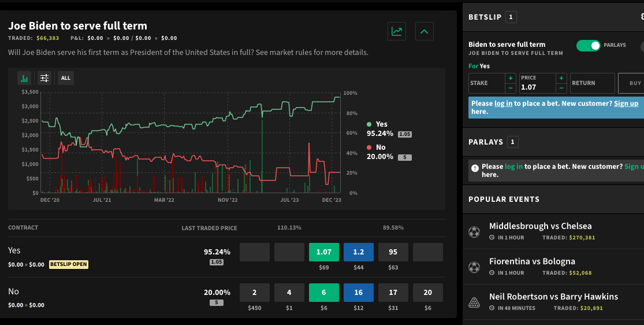Increase price with the plus button

tap(561, 78)
